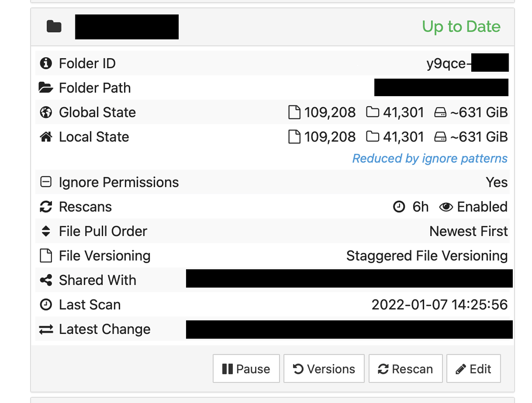Click the info icon beside Folder ID
Image resolution: width=532 pixels, height=403 pixels.
tap(46, 62)
